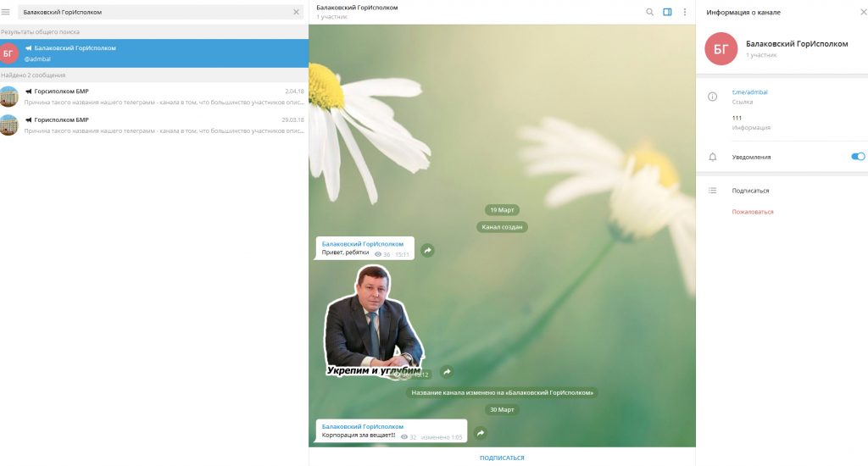Open the t.me/admbal channel link

pyautogui.click(x=749, y=92)
